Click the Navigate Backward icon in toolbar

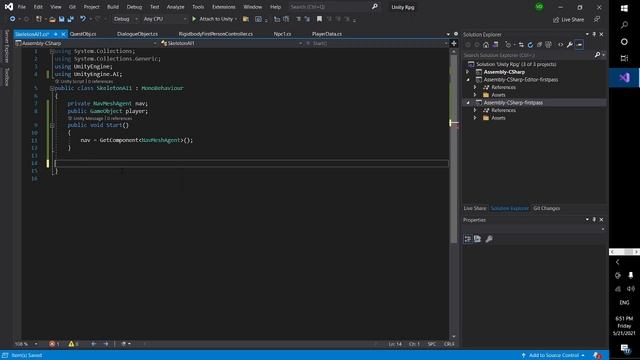coord(13,19)
